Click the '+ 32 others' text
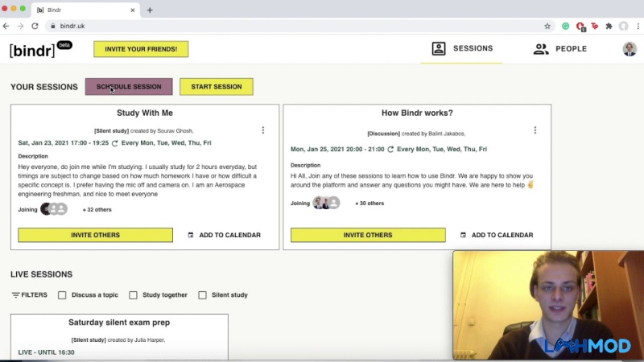 coord(97,209)
